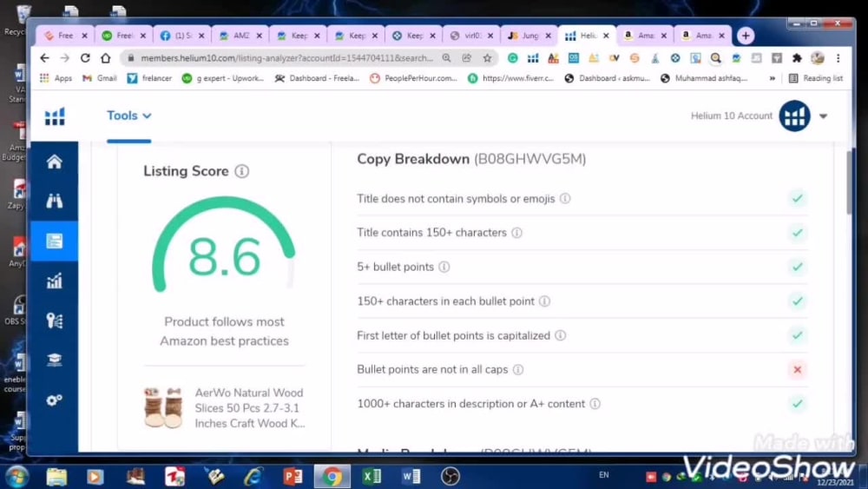Click the Helium 10 account avatar

[x=794, y=116]
